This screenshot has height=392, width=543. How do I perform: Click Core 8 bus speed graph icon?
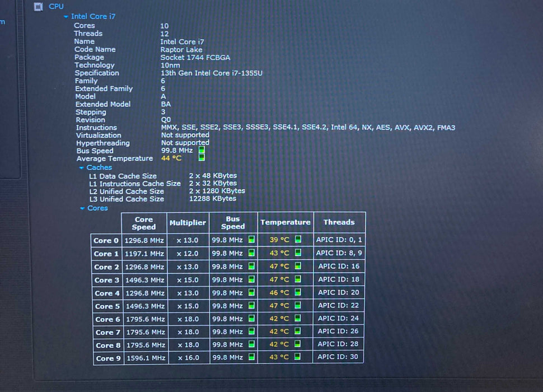tap(252, 344)
